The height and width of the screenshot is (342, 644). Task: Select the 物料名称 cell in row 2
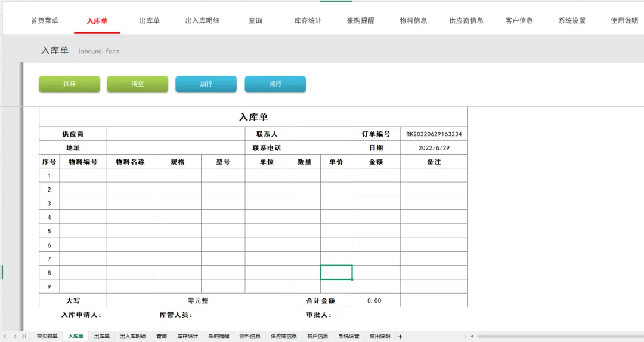(x=131, y=189)
